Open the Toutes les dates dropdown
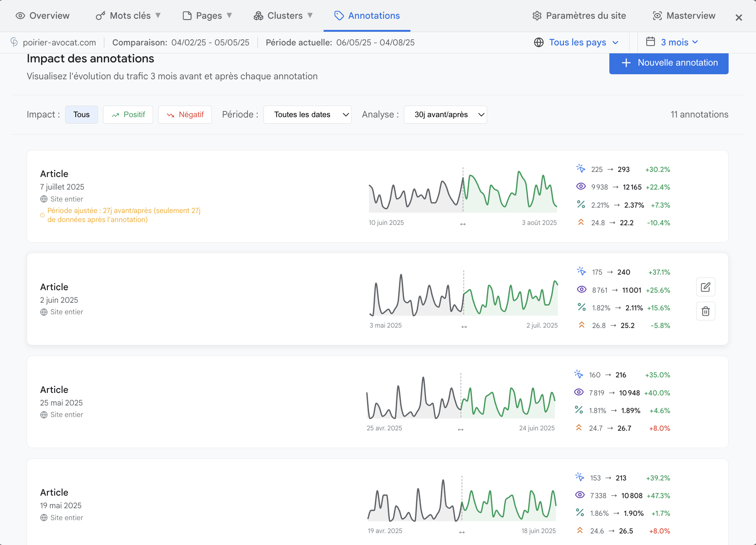Viewport: 756px width, 545px height. [307, 115]
